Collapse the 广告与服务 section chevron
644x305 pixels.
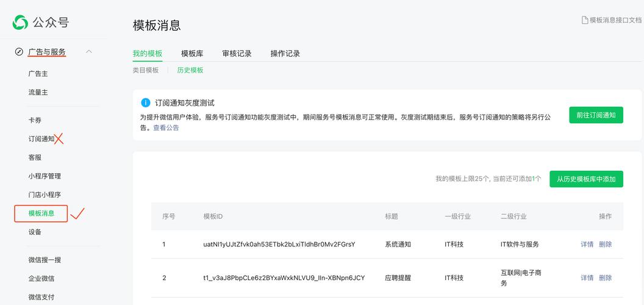(x=88, y=52)
